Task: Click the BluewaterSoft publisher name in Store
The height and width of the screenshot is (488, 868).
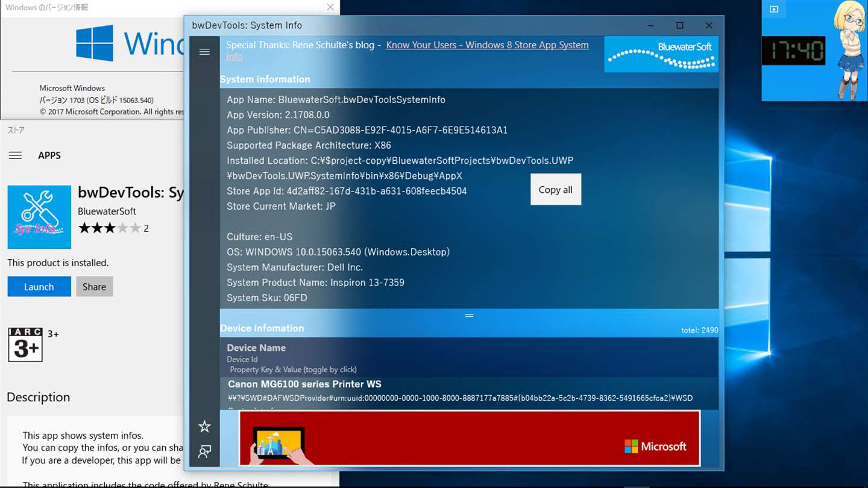Action: pyautogui.click(x=107, y=211)
